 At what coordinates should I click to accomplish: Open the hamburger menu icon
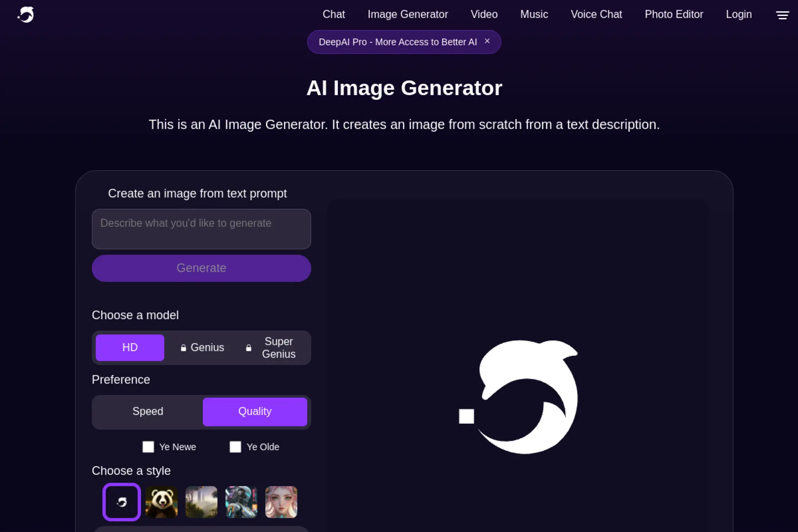(783, 15)
